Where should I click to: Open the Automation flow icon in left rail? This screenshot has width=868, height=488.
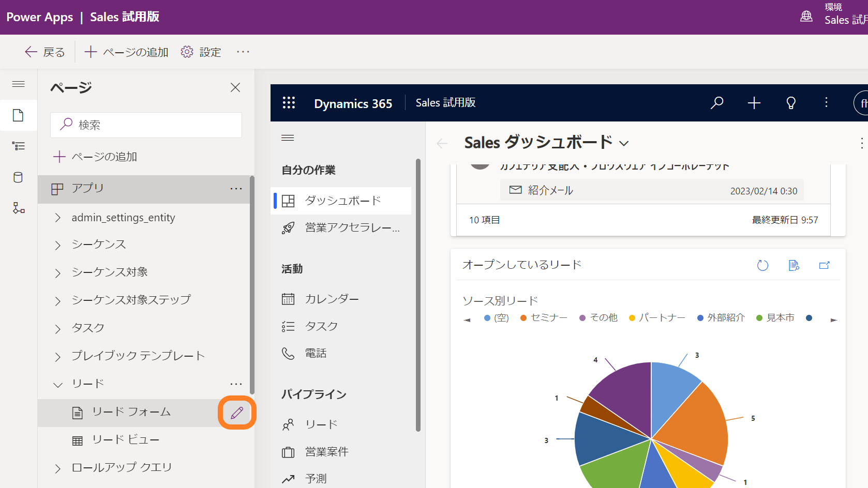pos(18,208)
